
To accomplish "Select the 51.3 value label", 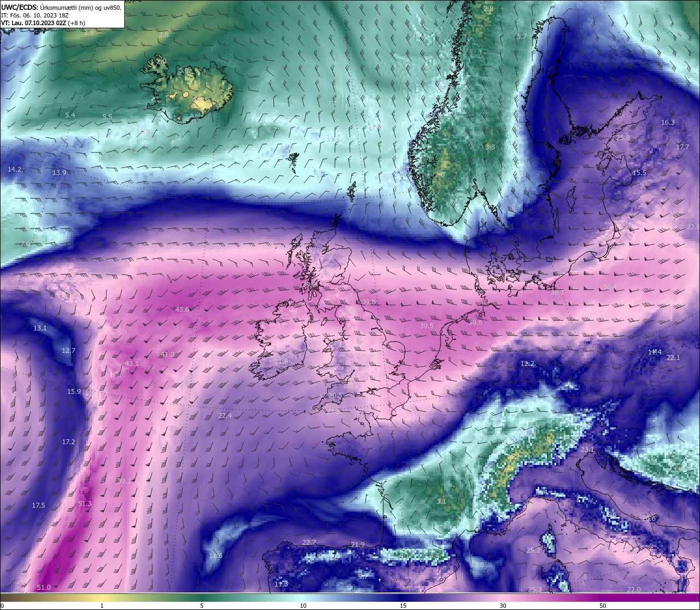I will click(x=85, y=504).
